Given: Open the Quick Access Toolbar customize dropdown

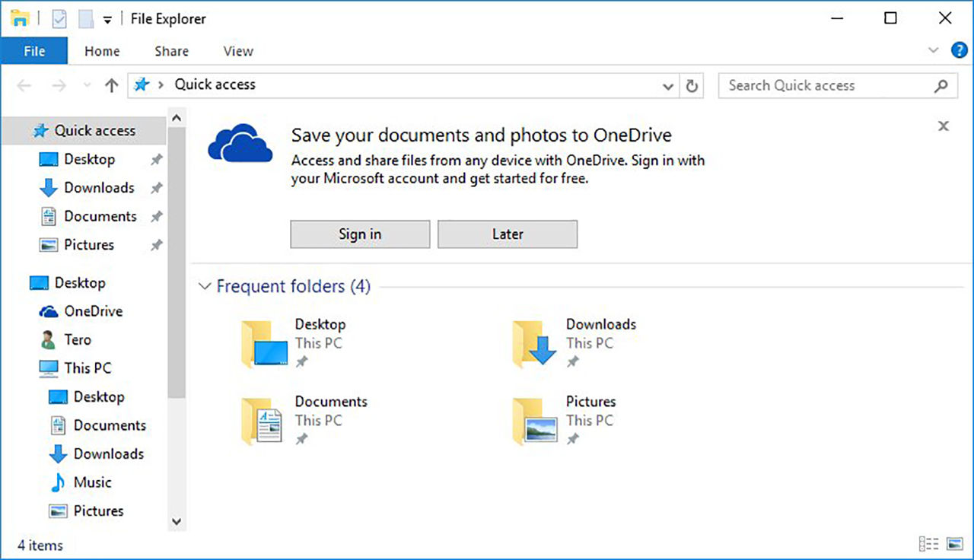Looking at the screenshot, I should point(107,20).
